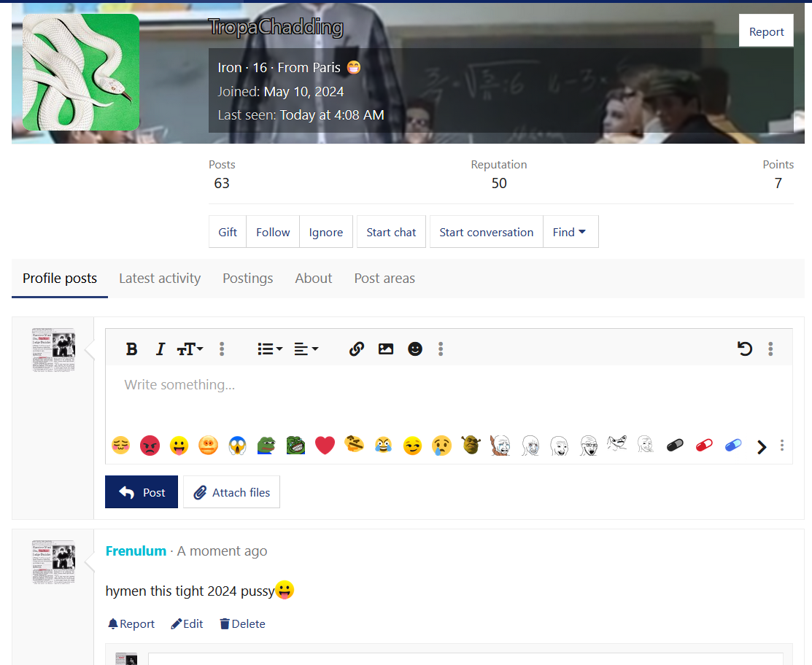Select the red heart emoji

pyautogui.click(x=325, y=445)
